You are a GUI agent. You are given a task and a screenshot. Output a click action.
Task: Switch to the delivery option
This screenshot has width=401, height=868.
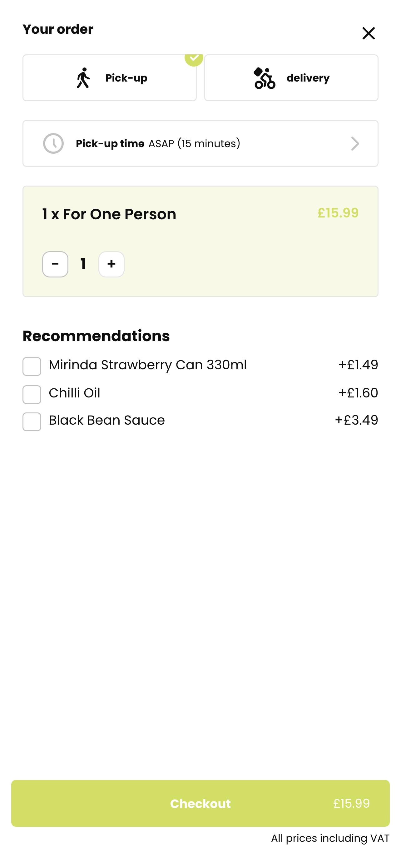pos(291,78)
